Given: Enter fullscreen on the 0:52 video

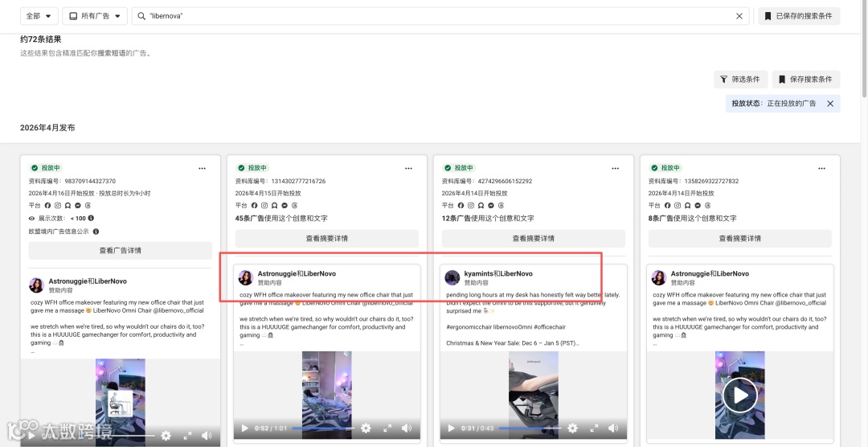Looking at the screenshot, I should click(x=387, y=429).
